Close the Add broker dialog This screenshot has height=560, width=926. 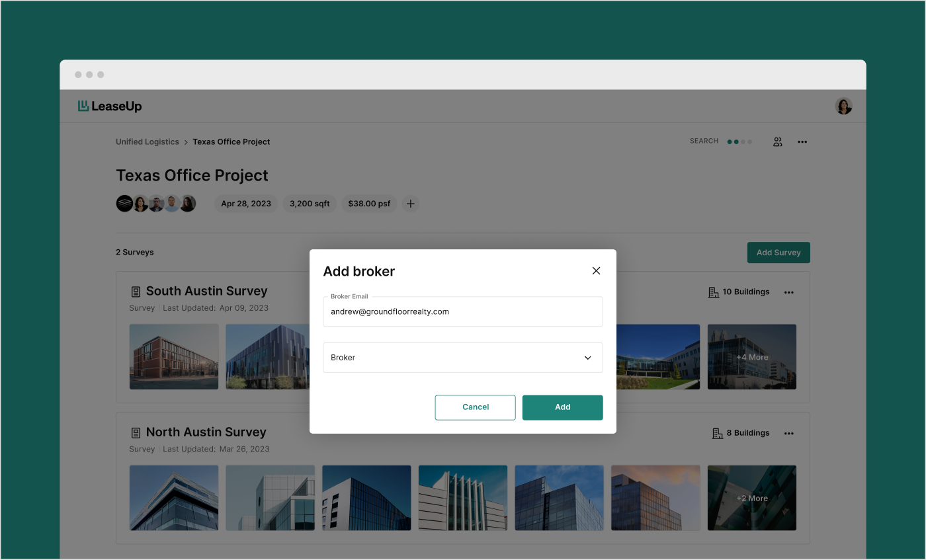coord(596,271)
